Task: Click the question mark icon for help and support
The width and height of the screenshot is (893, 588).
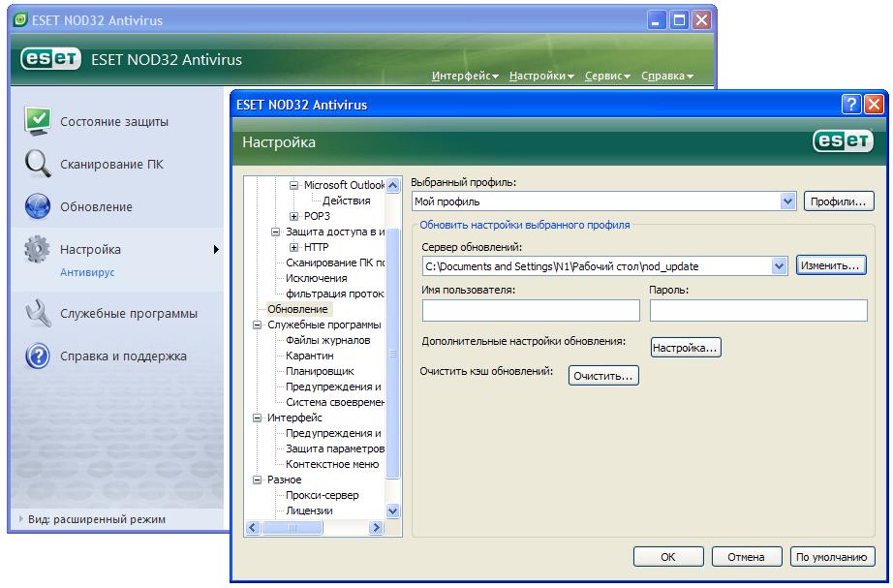Action: point(38,356)
